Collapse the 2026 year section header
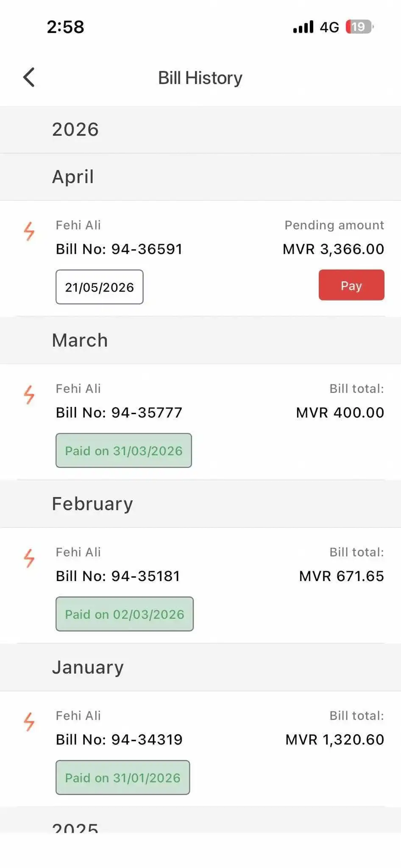 (x=75, y=130)
